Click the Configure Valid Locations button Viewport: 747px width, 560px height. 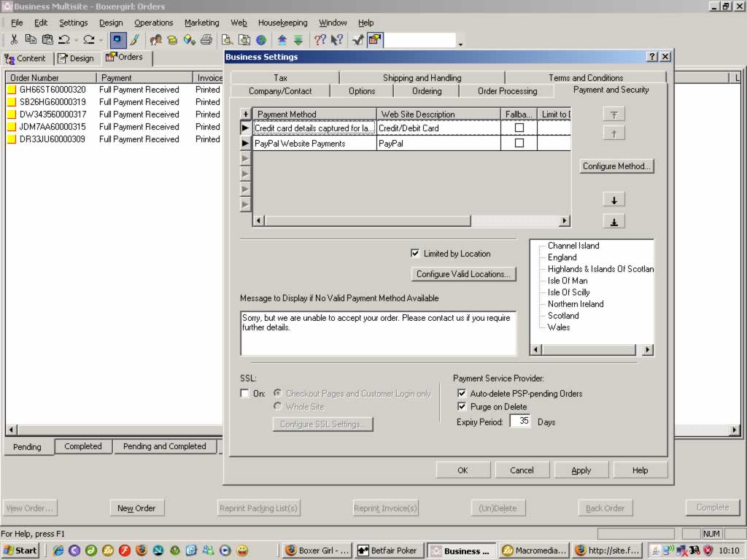464,274
